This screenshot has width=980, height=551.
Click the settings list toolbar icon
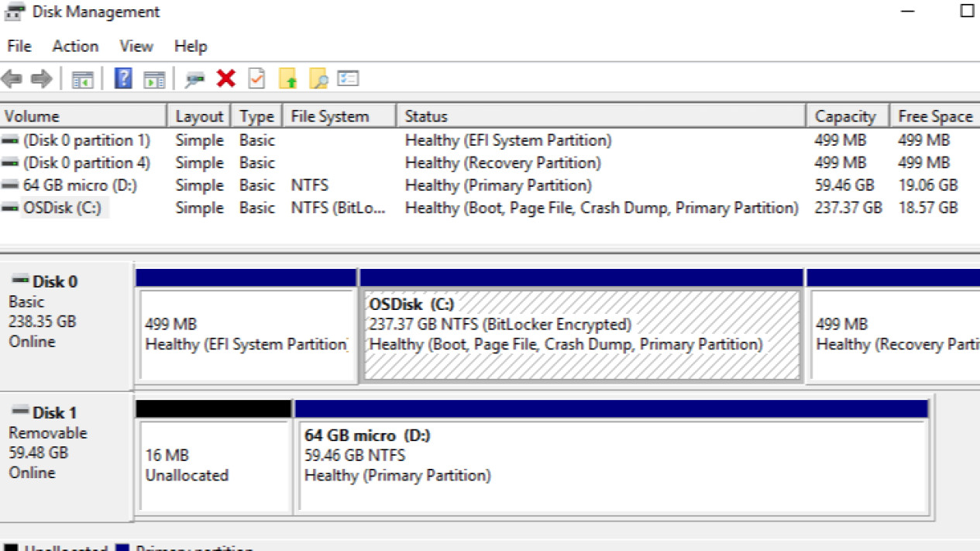349,78
